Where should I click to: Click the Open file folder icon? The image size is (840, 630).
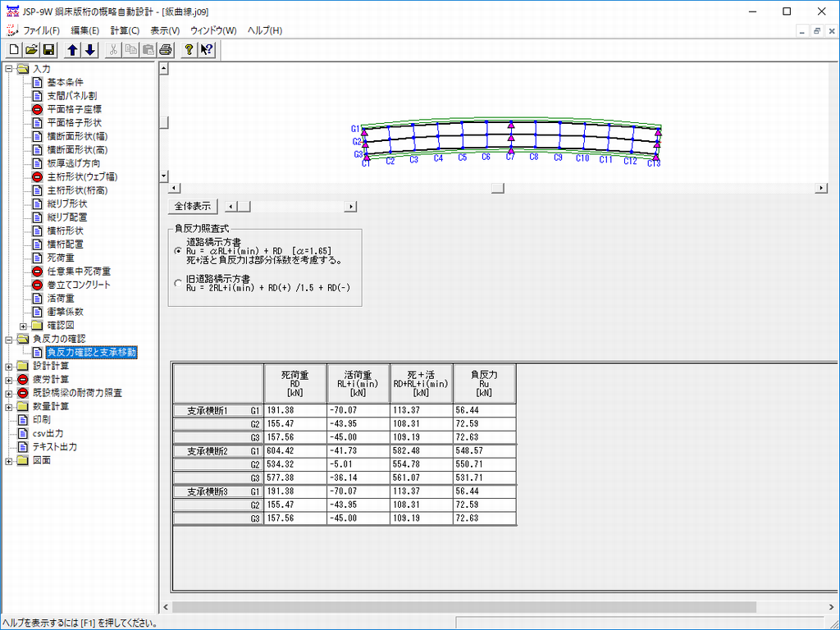click(x=31, y=50)
